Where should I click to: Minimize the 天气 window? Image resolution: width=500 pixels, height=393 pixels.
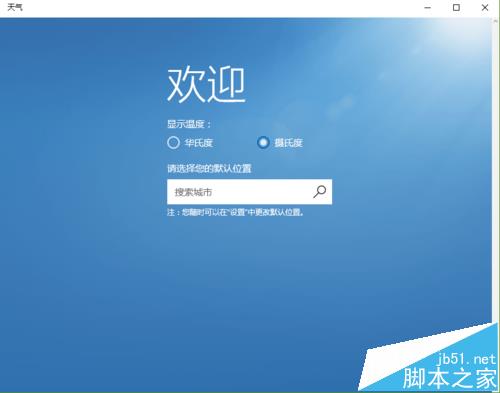click(428, 7)
